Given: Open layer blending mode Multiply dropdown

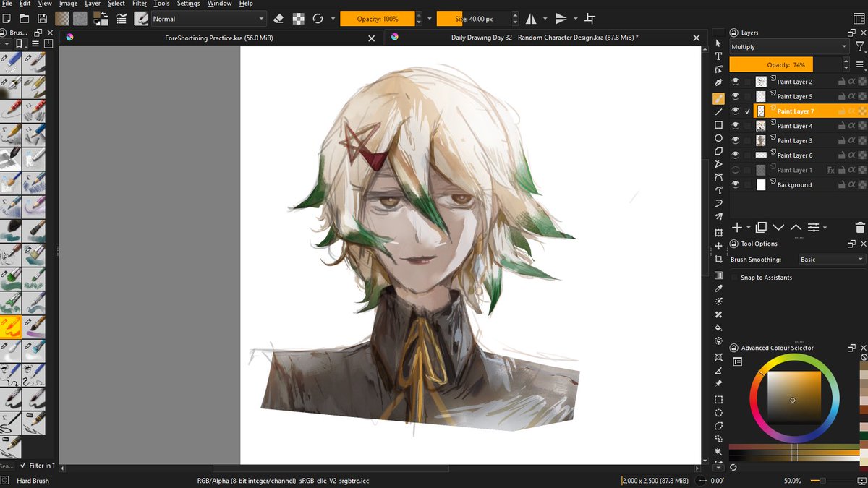Looking at the screenshot, I should pyautogui.click(x=789, y=47).
